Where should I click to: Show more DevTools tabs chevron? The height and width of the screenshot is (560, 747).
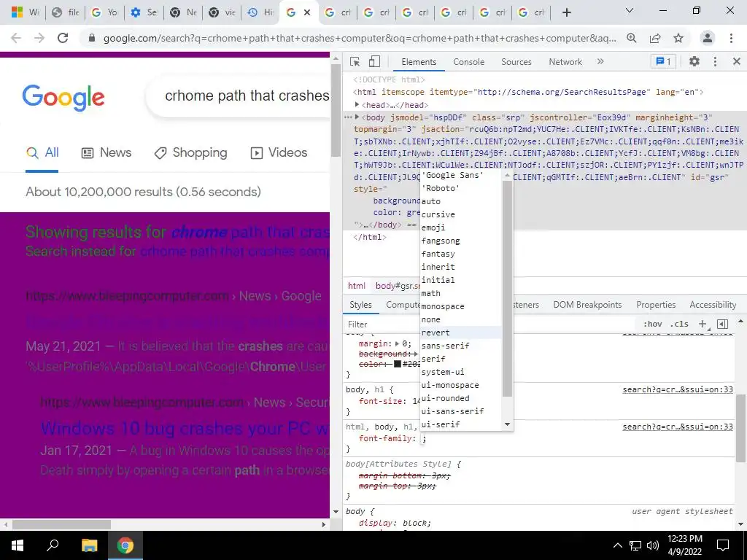point(600,61)
